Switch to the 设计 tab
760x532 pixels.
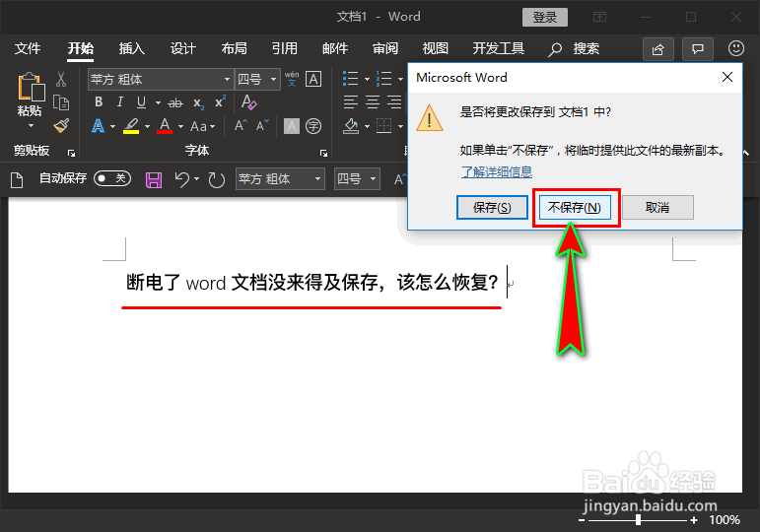182,48
